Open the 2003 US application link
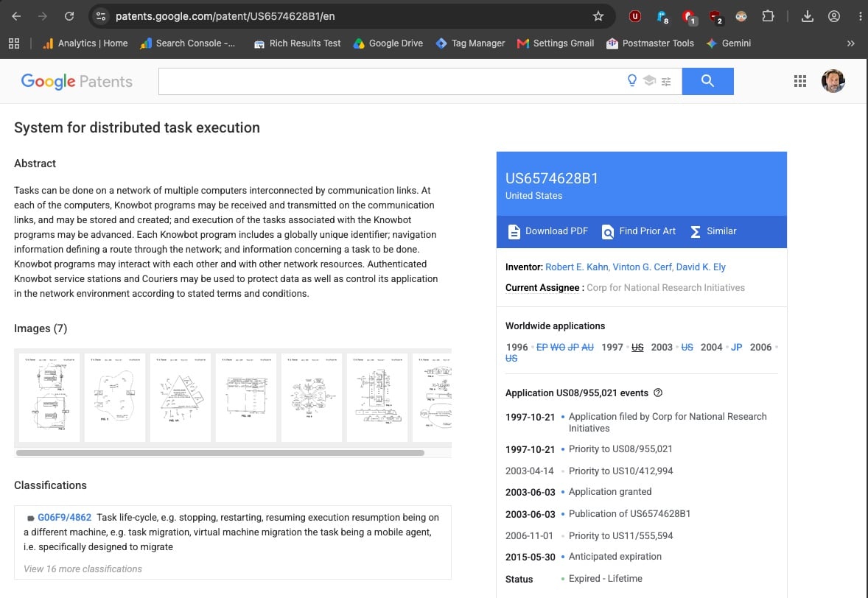The image size is (868, 598). tap(687, 348)
